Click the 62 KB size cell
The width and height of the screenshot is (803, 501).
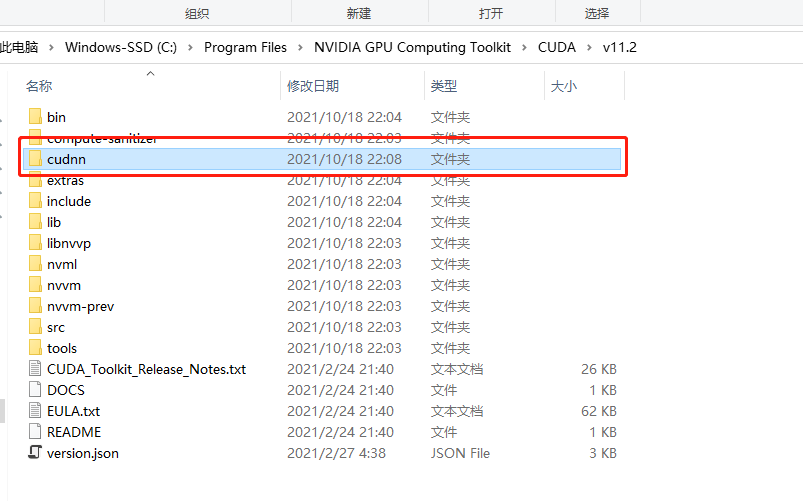(x=599, y=411)
